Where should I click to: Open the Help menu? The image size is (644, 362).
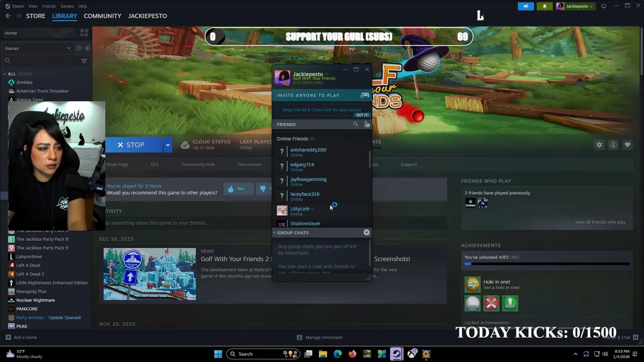[x=83, y=6]
